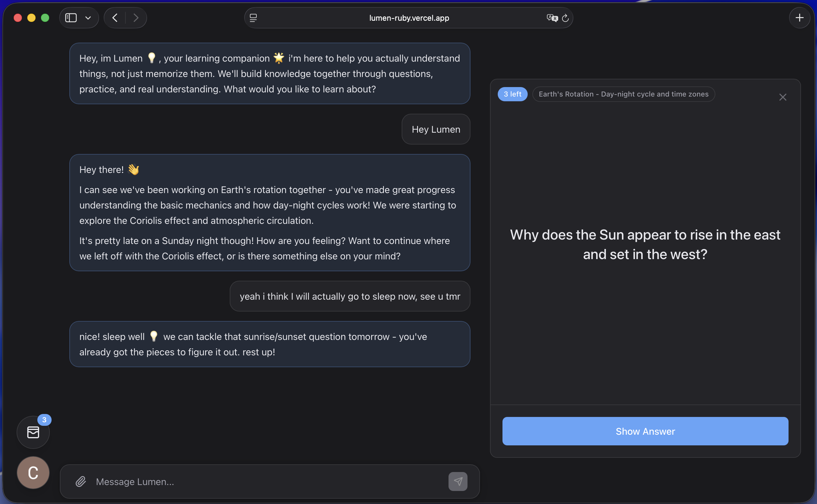Open a new tab with the plus icon
The height and width of the screenshot is (504, 817).
pos(800,18)
